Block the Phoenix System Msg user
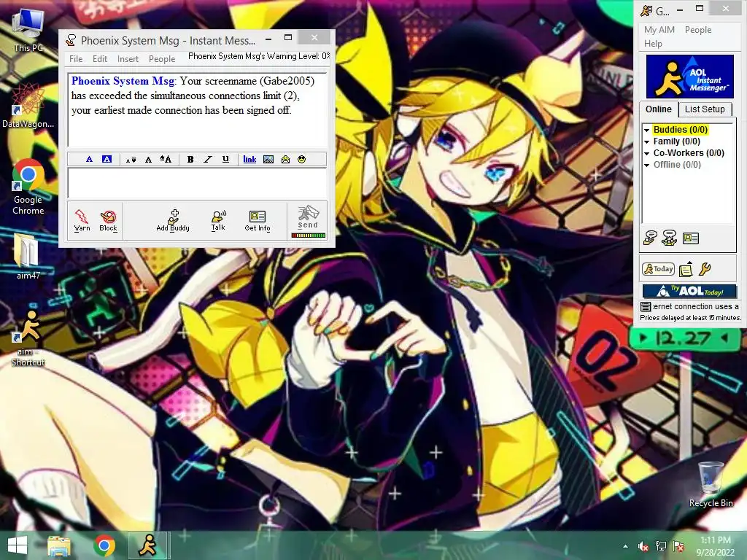This screenshot has width=747, height=560. click(x=108, y=220)
